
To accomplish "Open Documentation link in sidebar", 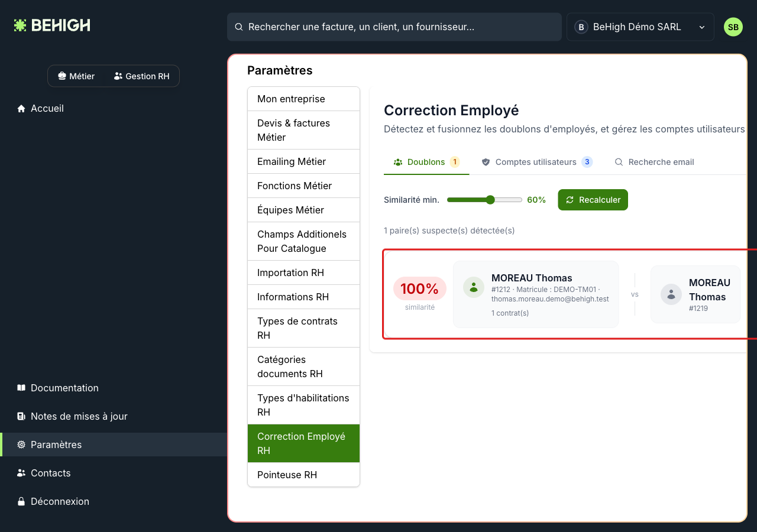I will click(114, 388).
